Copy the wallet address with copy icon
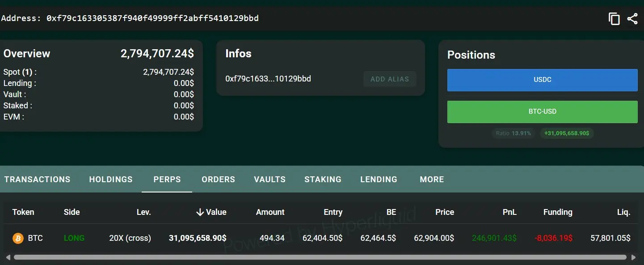The height and width of the screenshot is (265, 644). pos(614,19)
